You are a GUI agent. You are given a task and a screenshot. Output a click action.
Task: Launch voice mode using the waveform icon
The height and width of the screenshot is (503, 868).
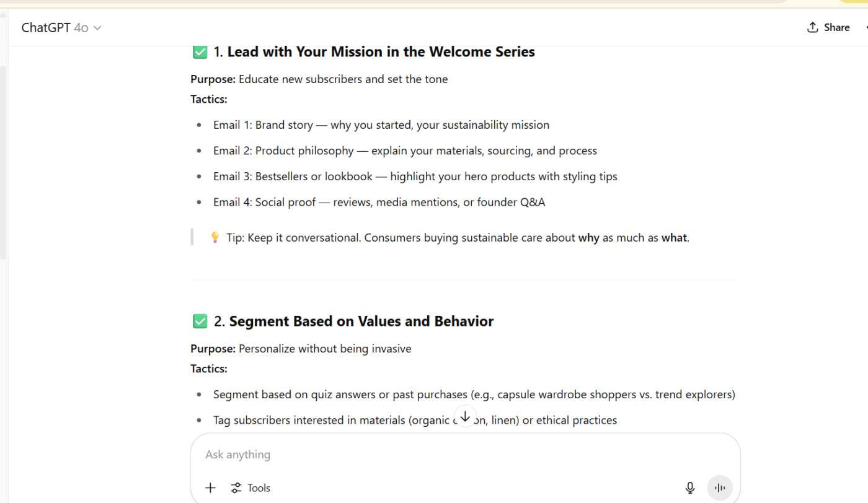click(720, 488)
